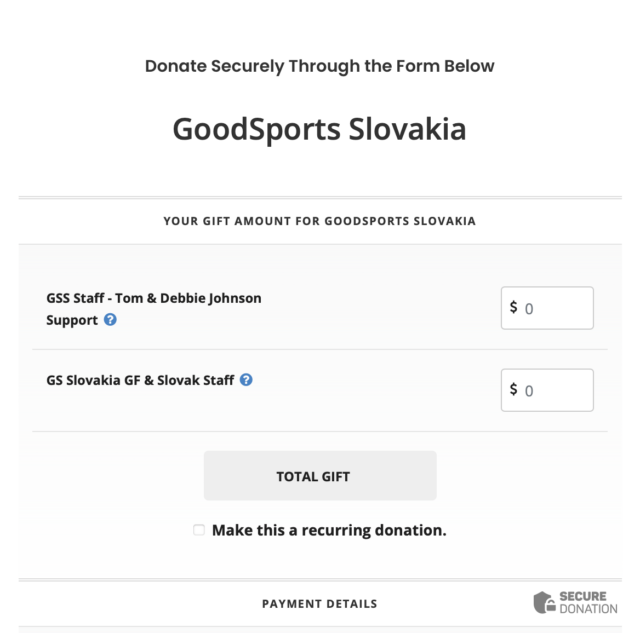This screenshot has height=633, width=640.
Task: Click the zero placeholder in Johnson Support field
Action: [x=530, y=309]
